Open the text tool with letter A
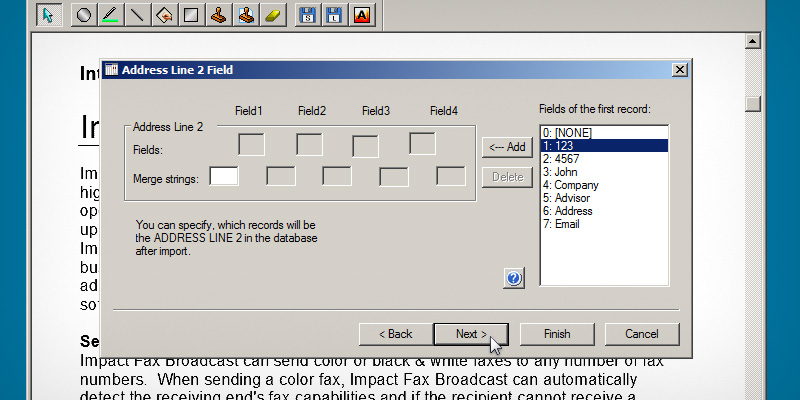Screen dimensions: 800x400 click(362, 15)
